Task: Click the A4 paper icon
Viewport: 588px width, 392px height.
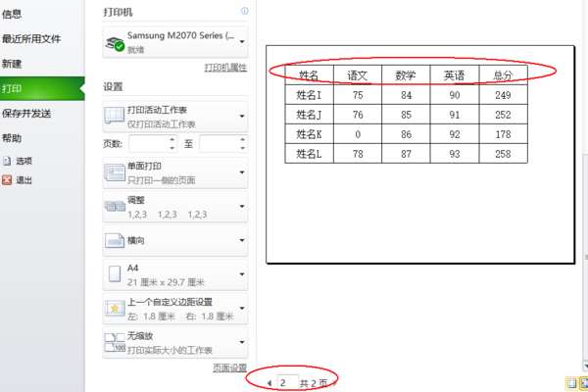Action: (115, 274)
